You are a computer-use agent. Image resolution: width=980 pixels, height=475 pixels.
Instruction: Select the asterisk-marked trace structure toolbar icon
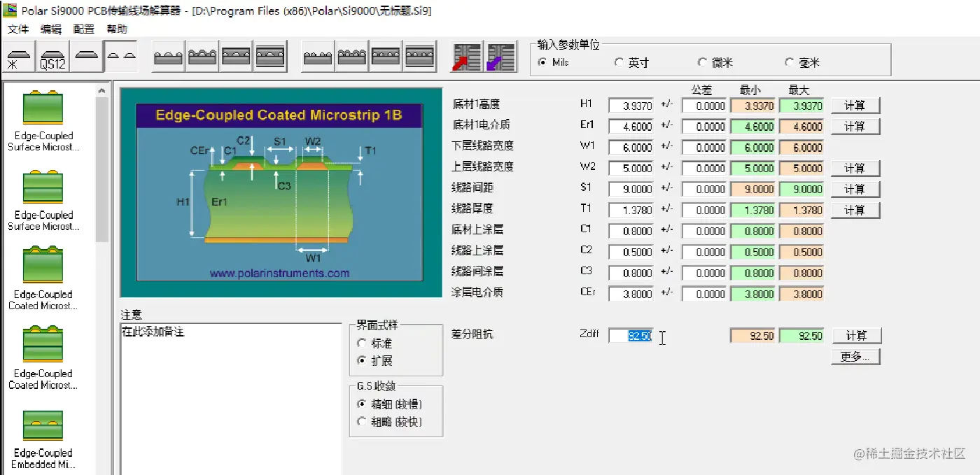(18, 57)
